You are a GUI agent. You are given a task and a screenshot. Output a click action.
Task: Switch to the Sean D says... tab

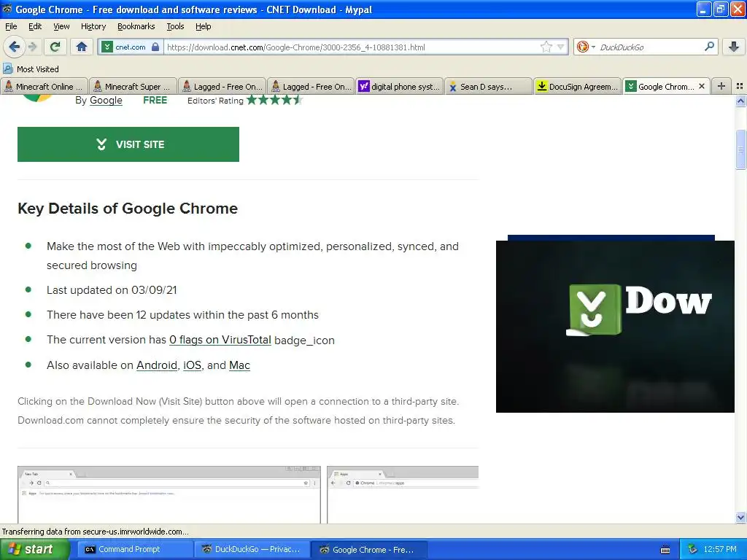tap(489, 86)
